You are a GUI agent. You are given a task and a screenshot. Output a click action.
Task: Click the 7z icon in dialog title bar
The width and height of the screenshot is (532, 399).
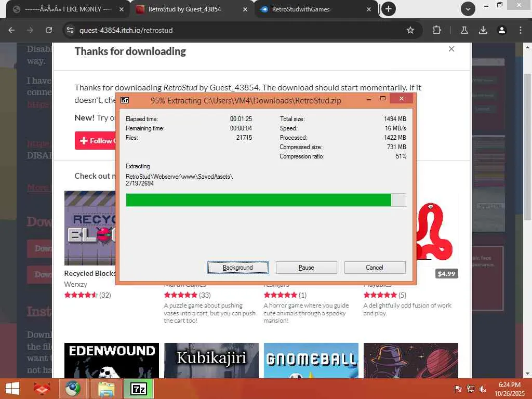click(125, 100)
